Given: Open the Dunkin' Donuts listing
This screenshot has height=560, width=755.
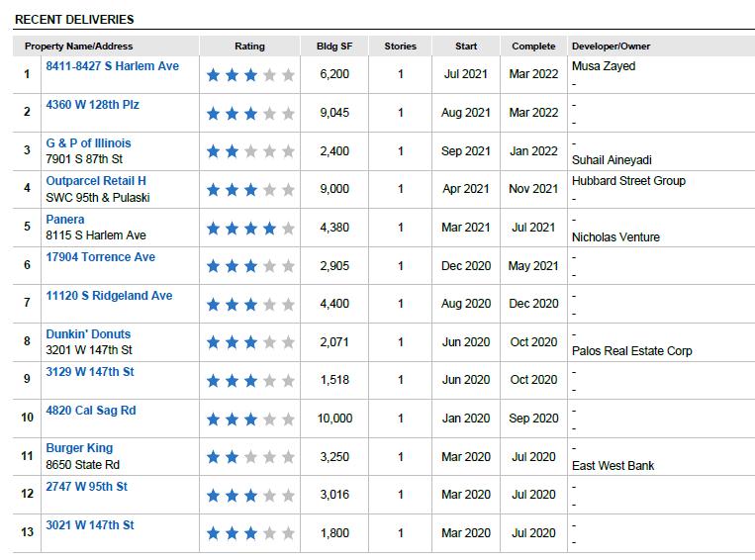Looking at the screenshot, I should click(88, 333).
